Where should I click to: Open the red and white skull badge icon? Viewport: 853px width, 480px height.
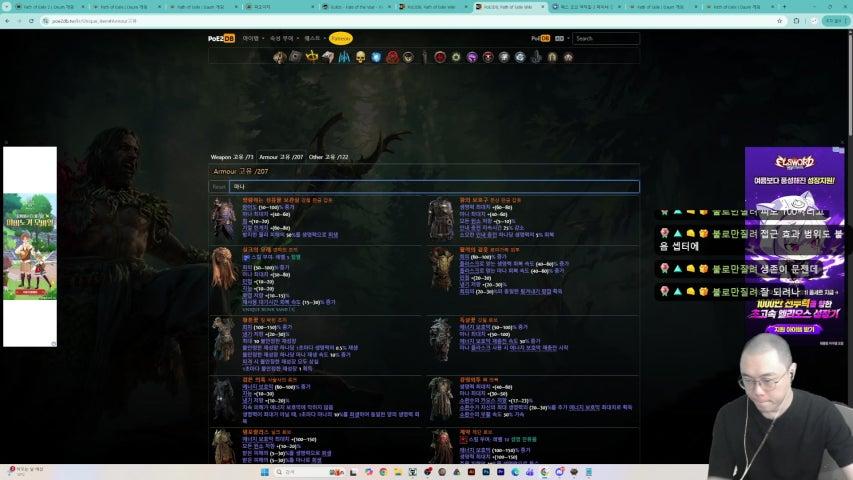click(x=488, y=57)
